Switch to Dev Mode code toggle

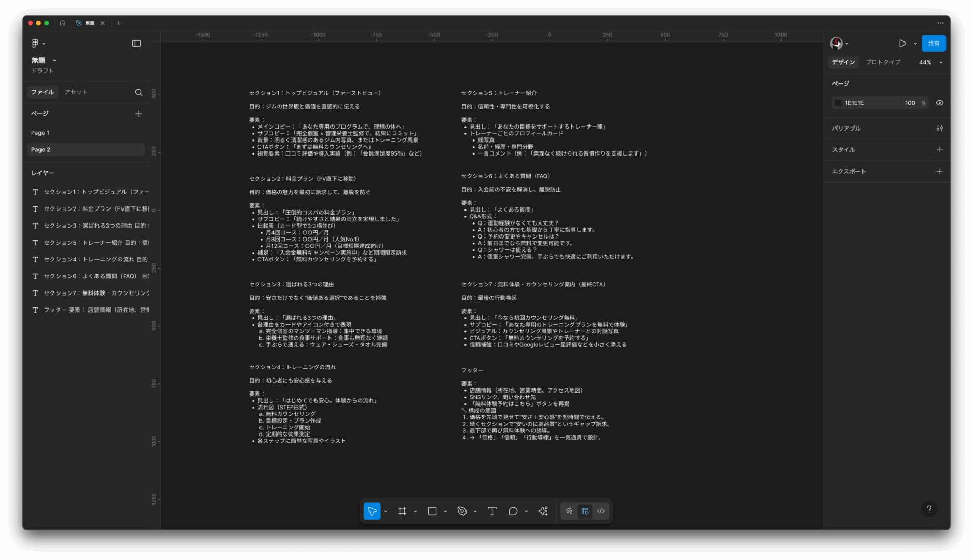click(600, 511)
